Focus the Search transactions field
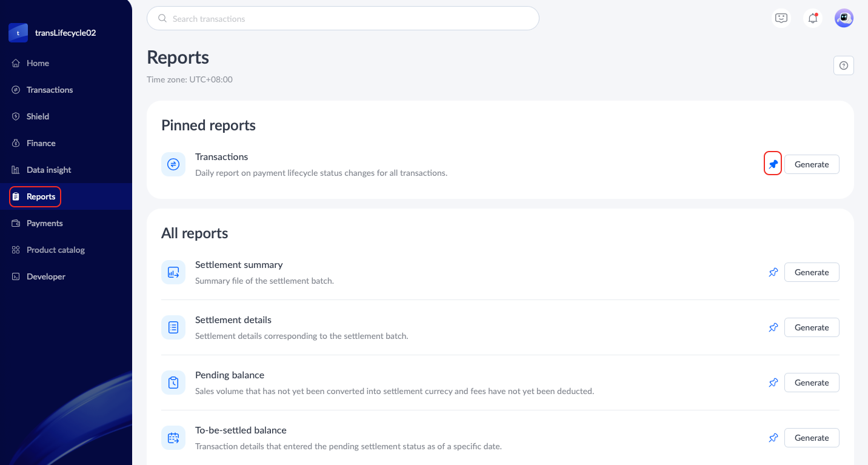 (x=342, y=19)
